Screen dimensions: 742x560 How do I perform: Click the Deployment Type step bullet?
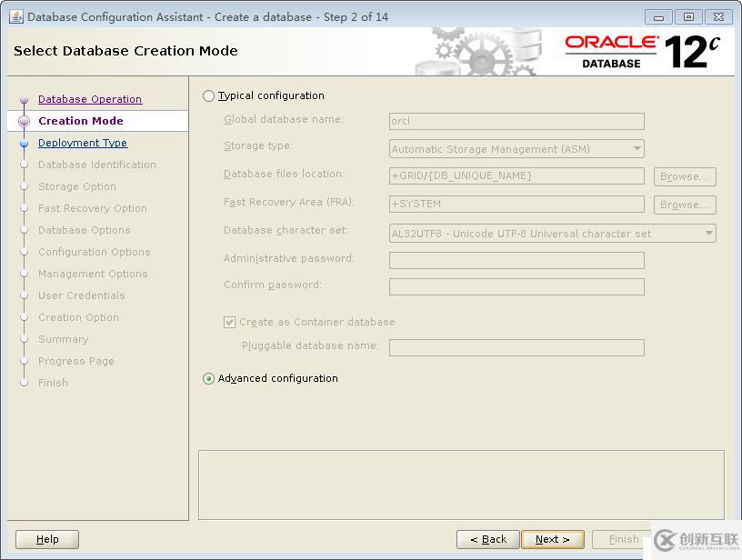coord(25,144)
